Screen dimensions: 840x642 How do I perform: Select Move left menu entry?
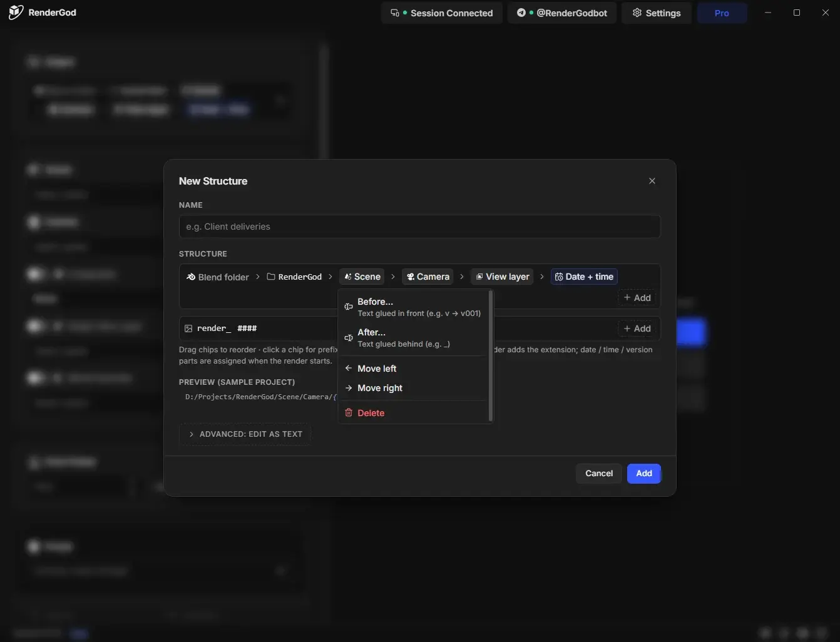coord(413,369)
